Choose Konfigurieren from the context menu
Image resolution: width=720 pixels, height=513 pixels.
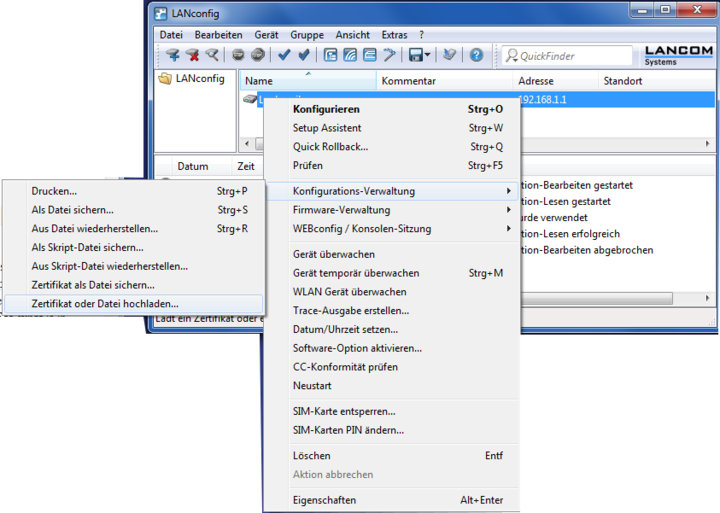pyautogui.click(x=393, y=109)
